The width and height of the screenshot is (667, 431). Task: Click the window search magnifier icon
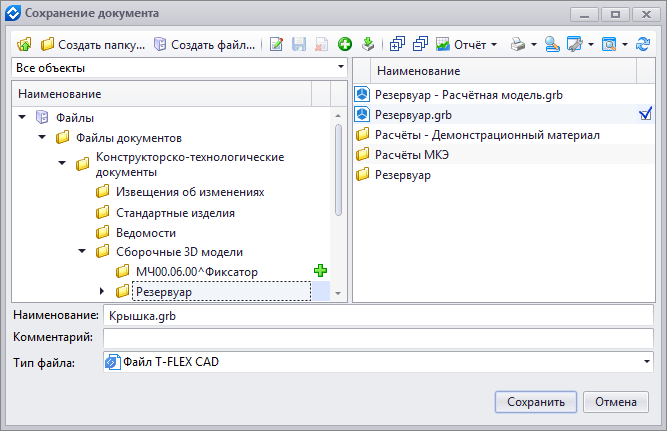pyautogui.click(x=609, y=44)
